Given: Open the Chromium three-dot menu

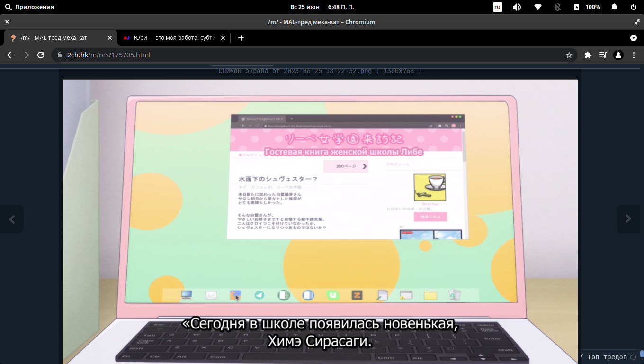Looking at the screenshot, I should [634, 55].
